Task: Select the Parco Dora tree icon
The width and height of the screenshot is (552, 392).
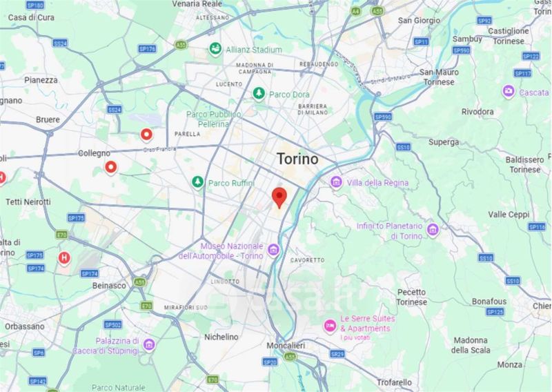Action: pyautogui.click(x=259, y=94)
